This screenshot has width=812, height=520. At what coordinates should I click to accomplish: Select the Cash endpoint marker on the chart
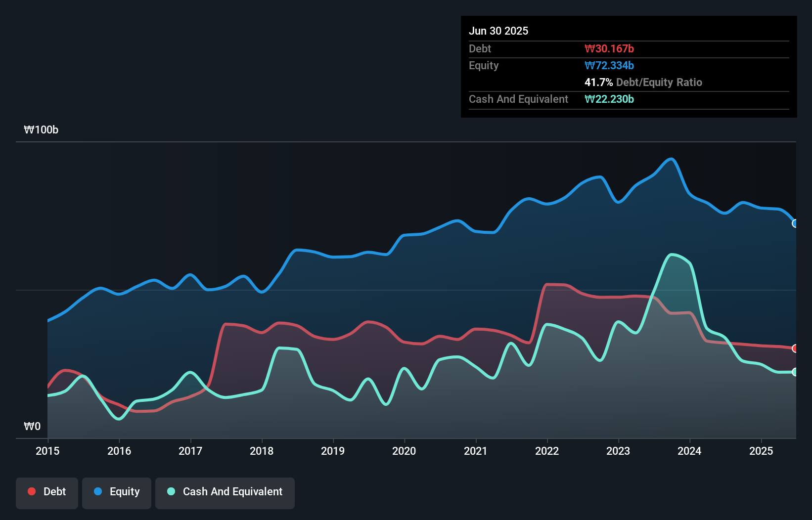coord(795,372)
